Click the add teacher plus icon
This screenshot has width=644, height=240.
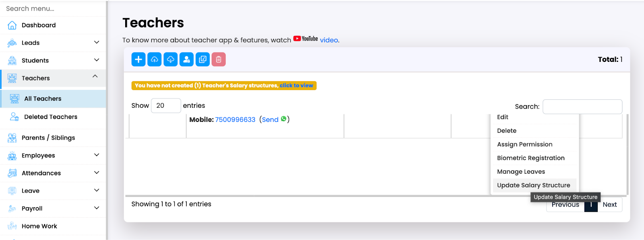[x=138, y=59]
